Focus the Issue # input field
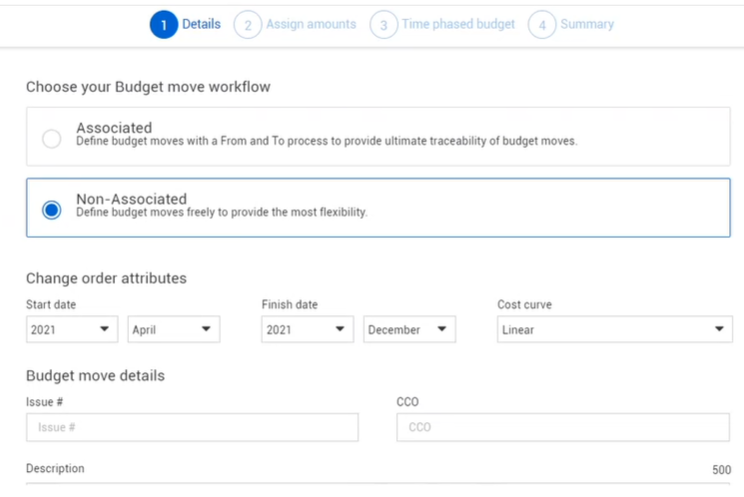 pos(192,427)
